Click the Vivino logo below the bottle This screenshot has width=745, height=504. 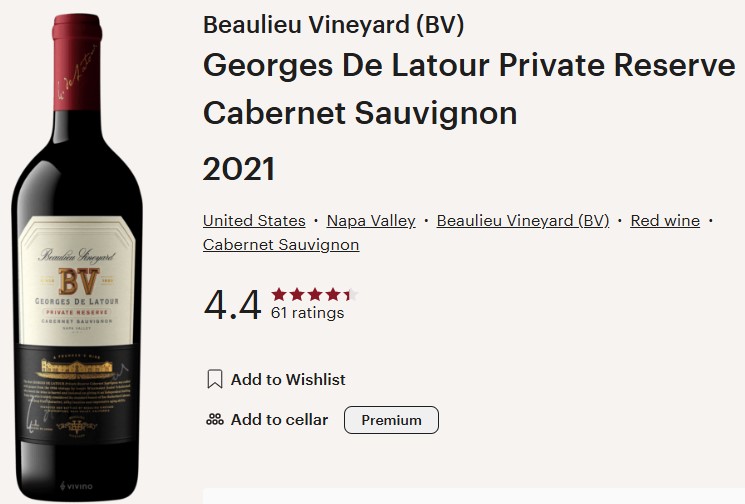pyautogui.click(x=75, y=487)
